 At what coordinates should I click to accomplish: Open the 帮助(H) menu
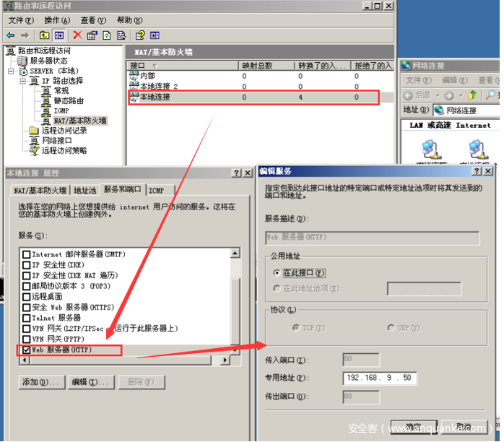point(129,20)
